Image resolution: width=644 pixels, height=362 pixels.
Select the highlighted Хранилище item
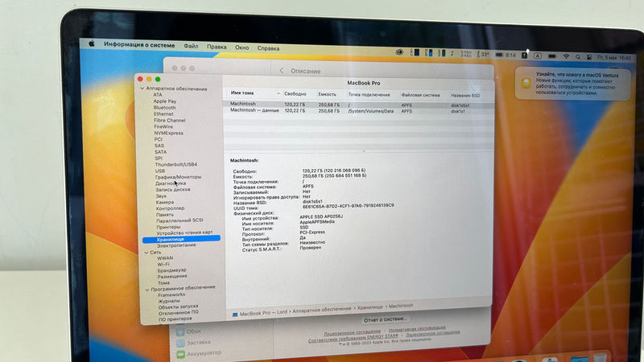[x=181, y=239]
